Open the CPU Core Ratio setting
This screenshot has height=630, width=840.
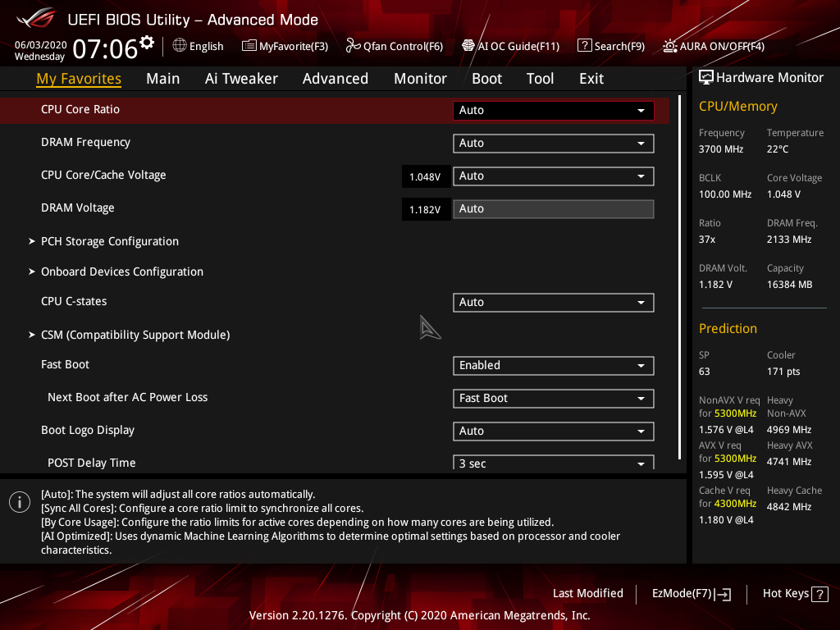(x=553, y=109)
